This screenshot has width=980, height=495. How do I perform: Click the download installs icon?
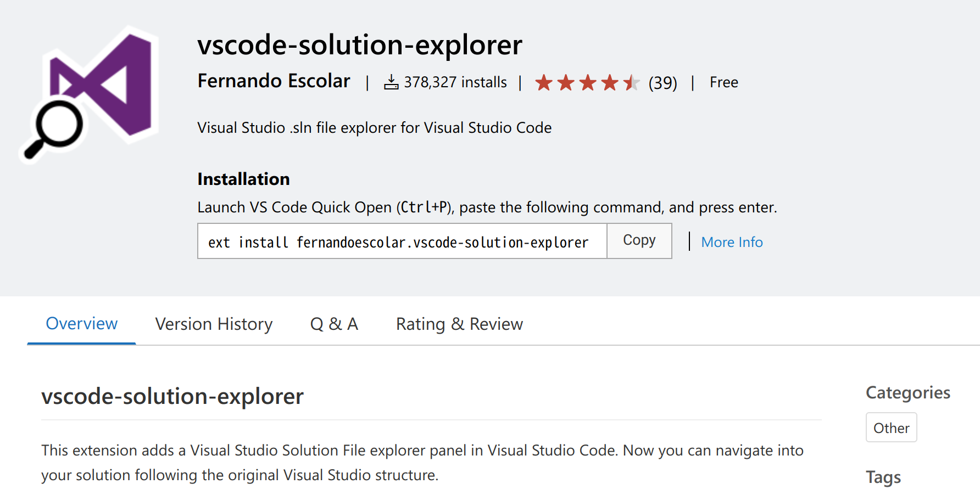pyautogui.click(x=391, y=81)
